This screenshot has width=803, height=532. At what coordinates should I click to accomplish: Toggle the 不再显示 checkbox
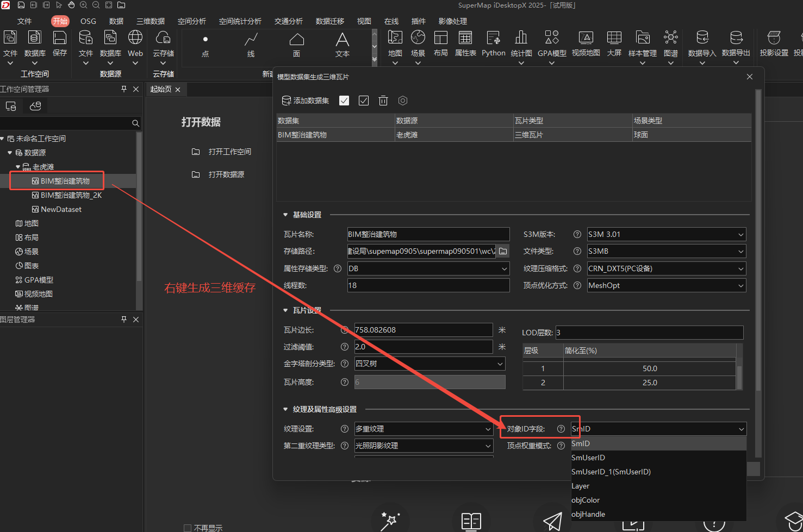(x=188, y=528)
